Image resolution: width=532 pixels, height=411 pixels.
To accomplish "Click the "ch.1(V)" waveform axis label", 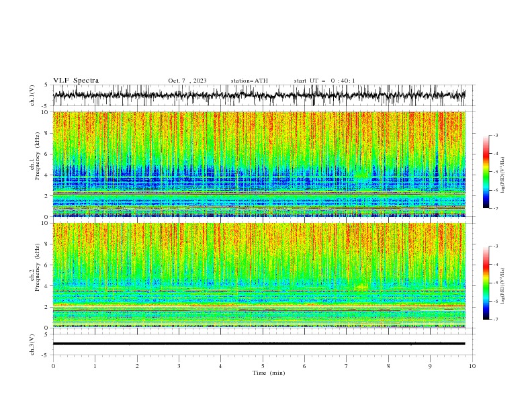I will pyautogui.click(x=32, y=95).
